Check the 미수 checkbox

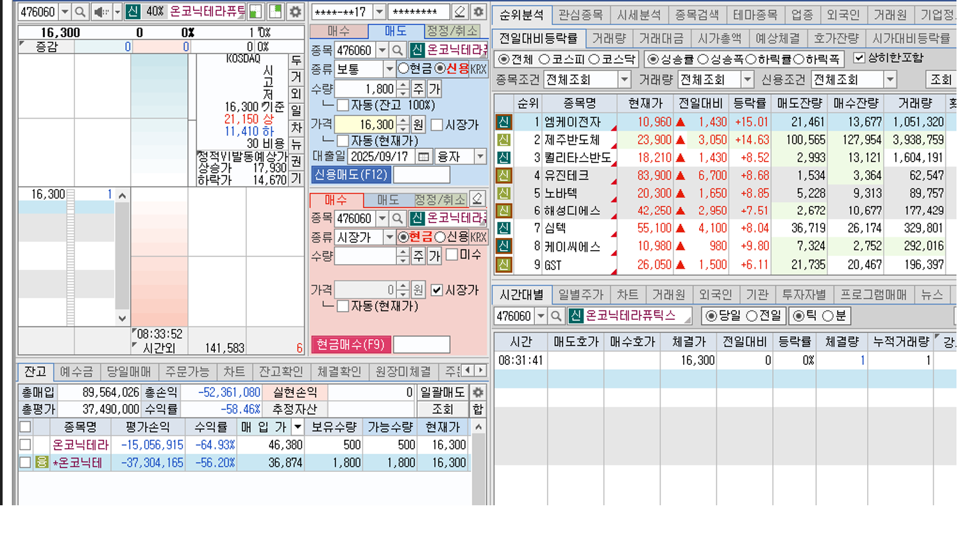pyautogui.click(x=452, y=255)
